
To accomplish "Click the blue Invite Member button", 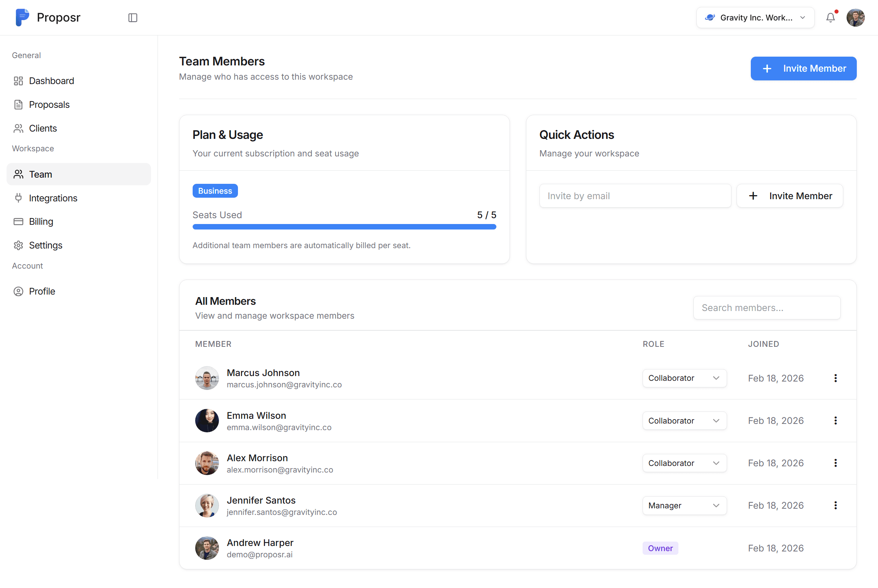I will click(x=803, y=68).
